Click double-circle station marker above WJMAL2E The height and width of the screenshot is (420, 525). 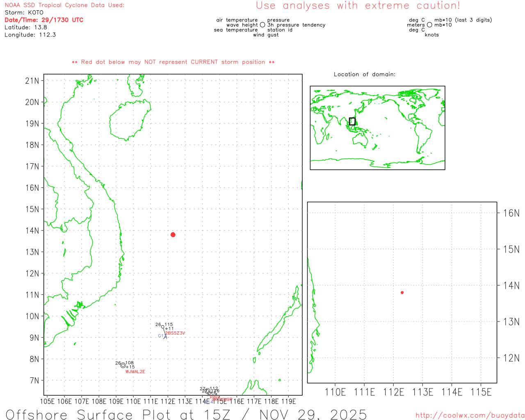tap(123, 365)
